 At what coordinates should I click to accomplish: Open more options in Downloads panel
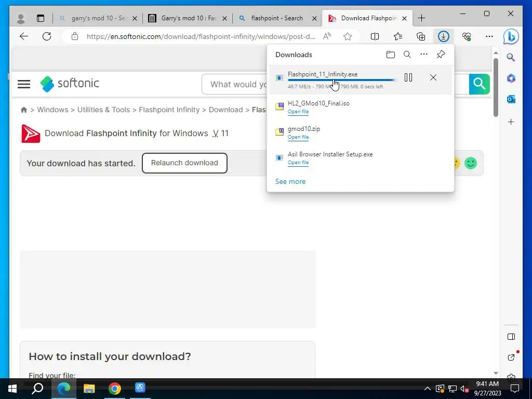click(424, 54)
